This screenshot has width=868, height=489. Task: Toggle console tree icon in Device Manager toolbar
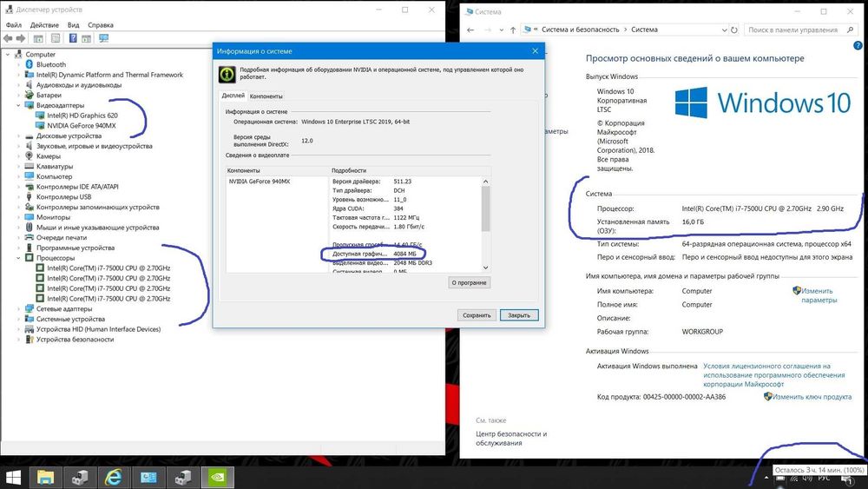click(38, 38)
